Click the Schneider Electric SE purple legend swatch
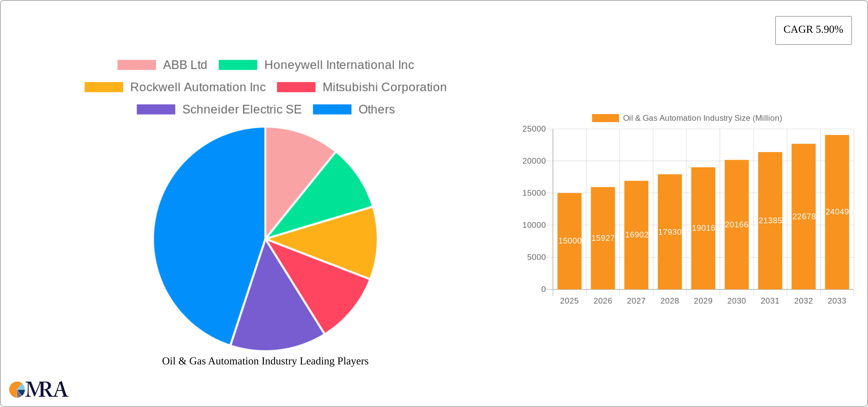The width and height of the screenshot is (868, 407). 156,109
